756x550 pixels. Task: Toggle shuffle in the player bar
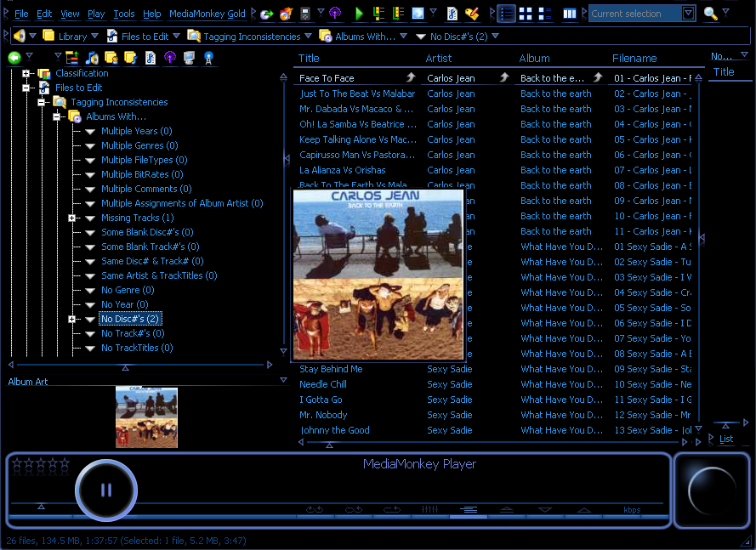coord(315,509)
